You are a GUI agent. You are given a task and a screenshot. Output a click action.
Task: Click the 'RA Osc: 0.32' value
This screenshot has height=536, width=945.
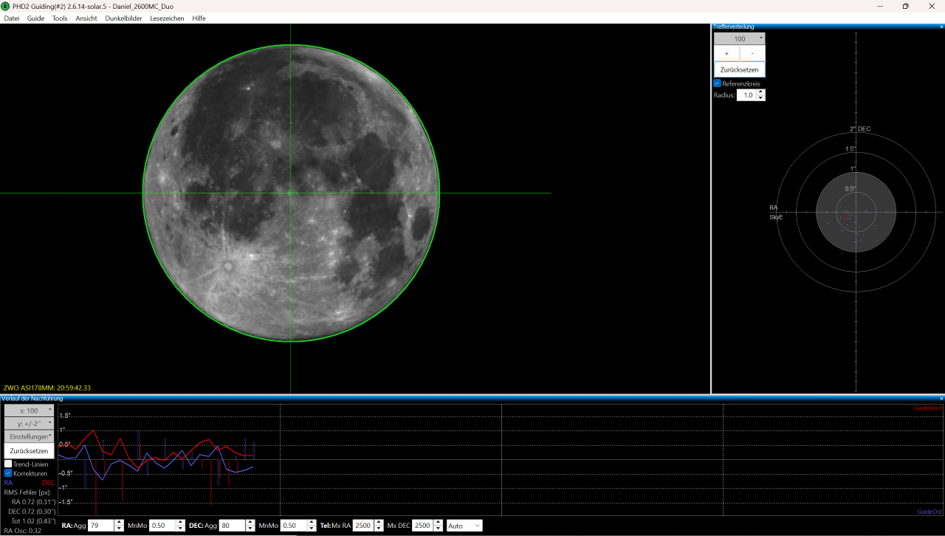(23, 531)
